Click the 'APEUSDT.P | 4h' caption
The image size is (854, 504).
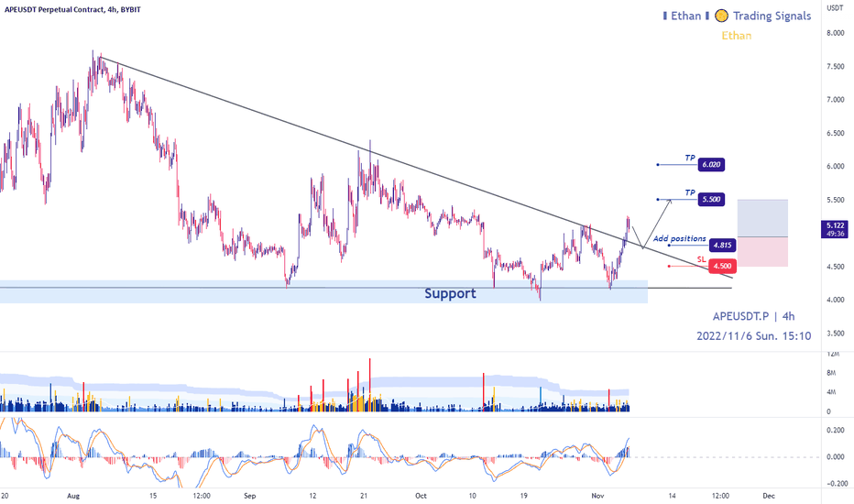(754, 316)
